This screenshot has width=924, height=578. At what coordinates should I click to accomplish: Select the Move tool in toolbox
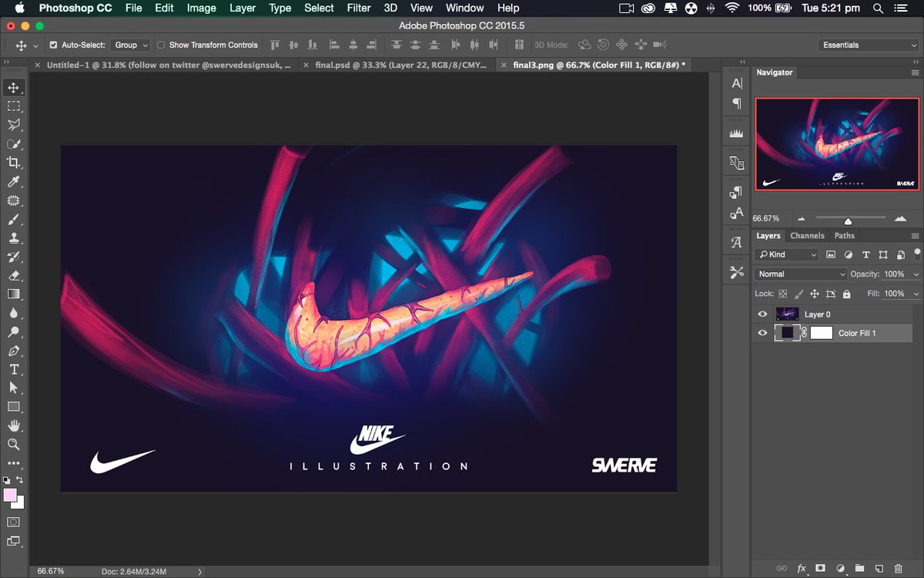14,87
